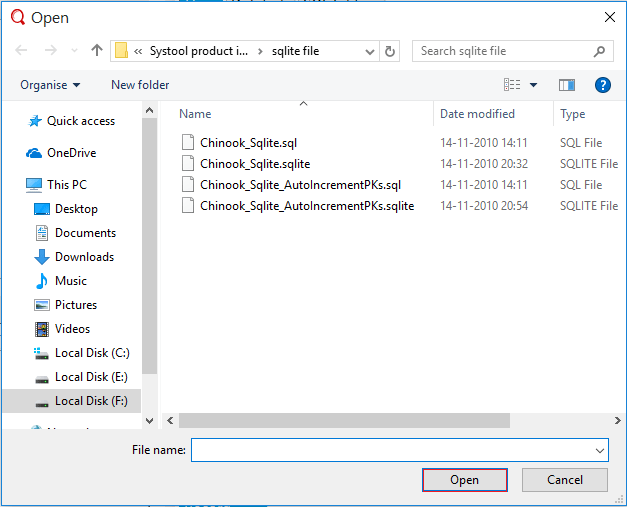Open the address bar history dropdown
The image size is (627, 507).
coord(370,52)
